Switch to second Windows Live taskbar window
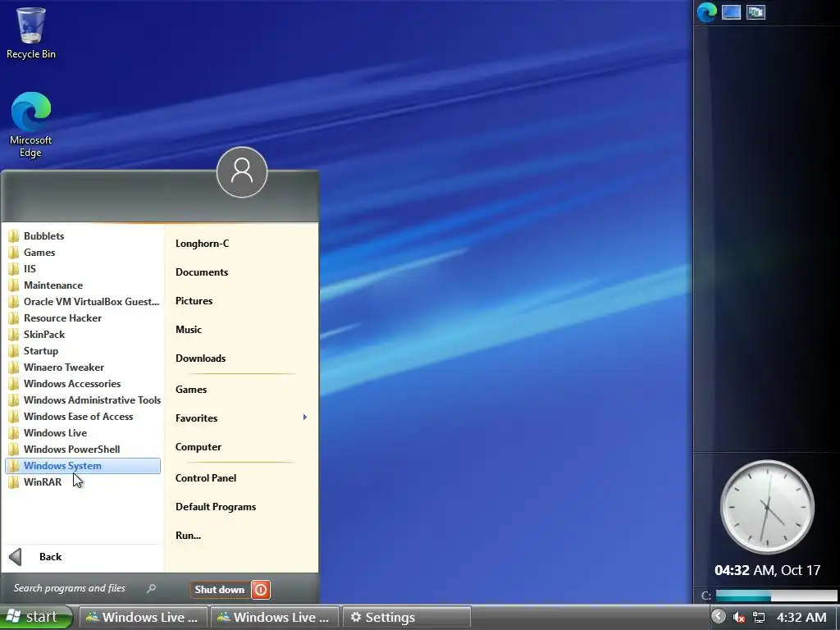 tap(275, 617)
